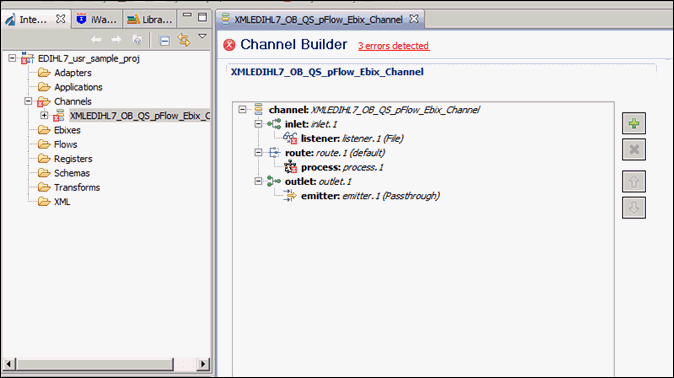Collapse the Channels folder node
Image resolution: width=674 pixels, height=378 pixels.
(x=28, y=101)
